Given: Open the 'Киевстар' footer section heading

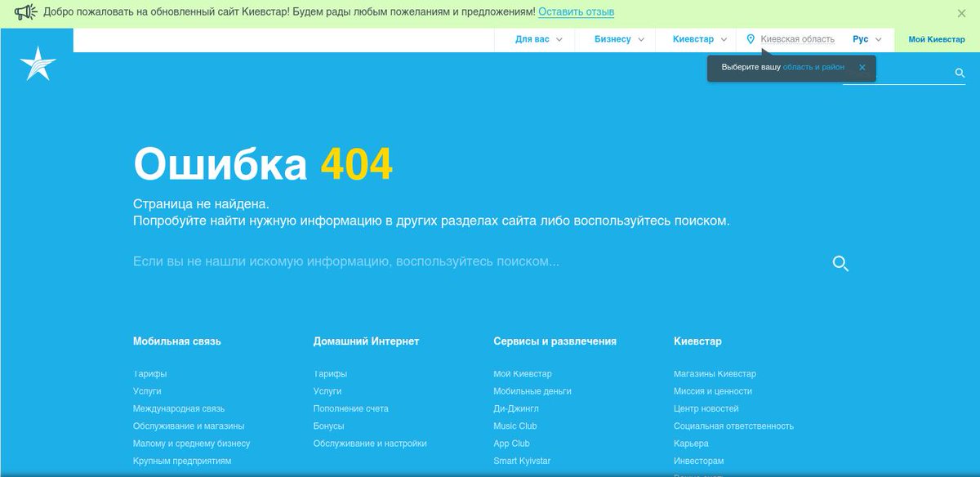Looking at the screenshot, I should point(698,341).
